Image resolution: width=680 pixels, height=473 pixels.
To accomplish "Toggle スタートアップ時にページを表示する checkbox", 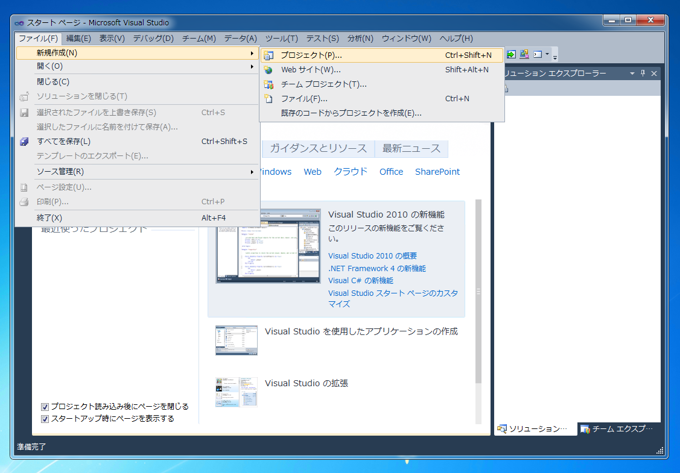I will (x=45, y=419).
